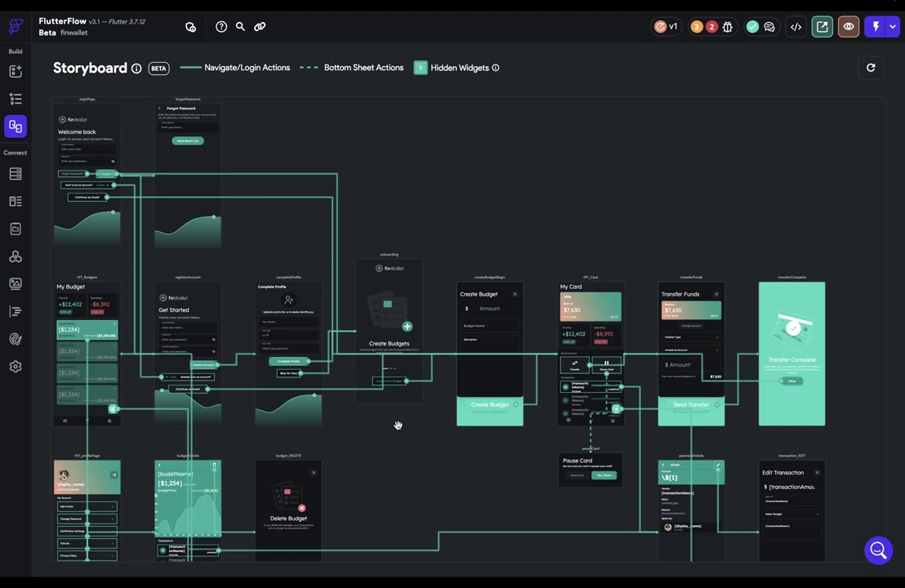Viewport: 905px width, 588px height.
Task: Click the $ Amount field in Transfer Funds
Action: pyautogui.click(x=691, y=365)
